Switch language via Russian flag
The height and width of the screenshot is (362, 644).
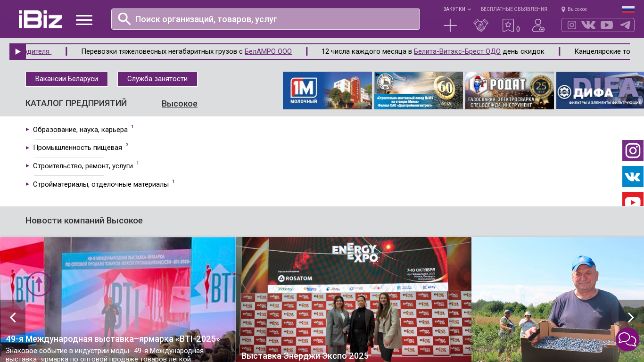[628, 9]
